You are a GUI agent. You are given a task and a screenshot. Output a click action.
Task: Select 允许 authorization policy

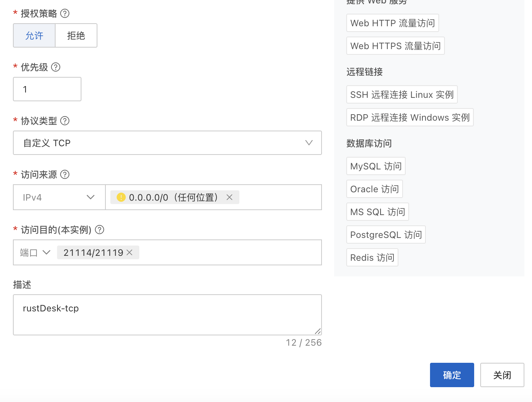34,35
